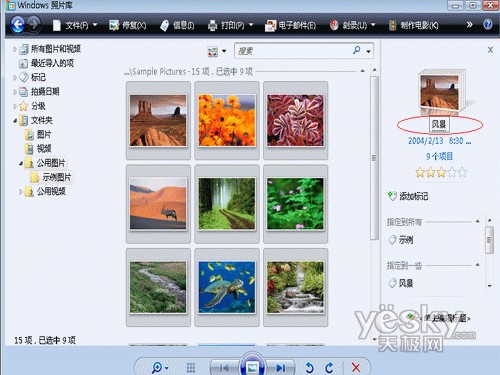Click the gallery vertical scrollbar
Image resolution: width=500 pixels, height=375 pixels.
[374, 158]
